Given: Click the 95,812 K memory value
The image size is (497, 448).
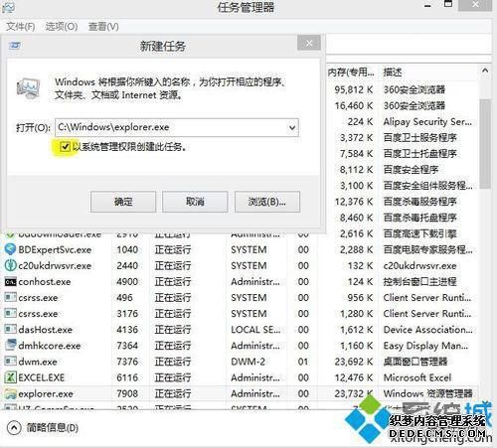Looking at the screenshot, I should [x=354, y=89].
